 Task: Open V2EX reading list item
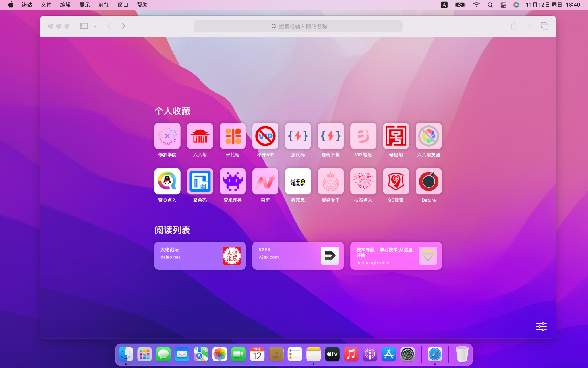(298, 256)
